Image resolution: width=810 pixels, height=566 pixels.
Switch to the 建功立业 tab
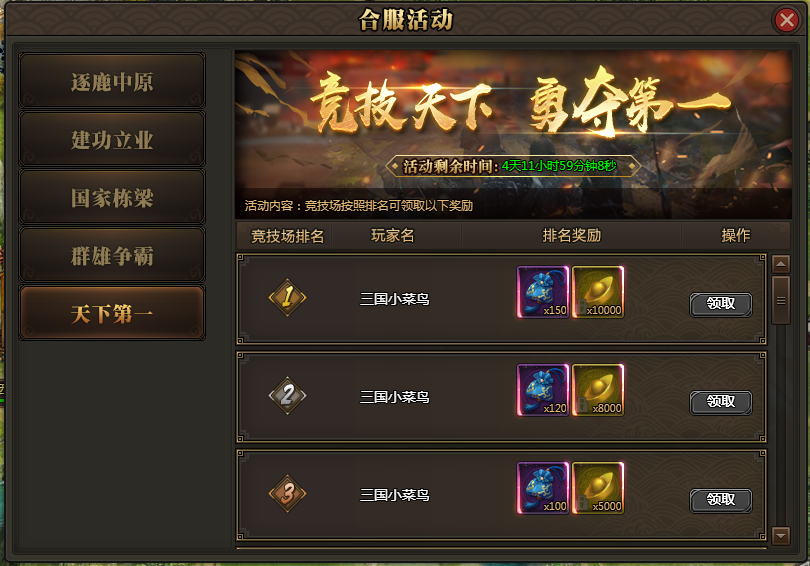pyautogui.click(x=112, y=139)
